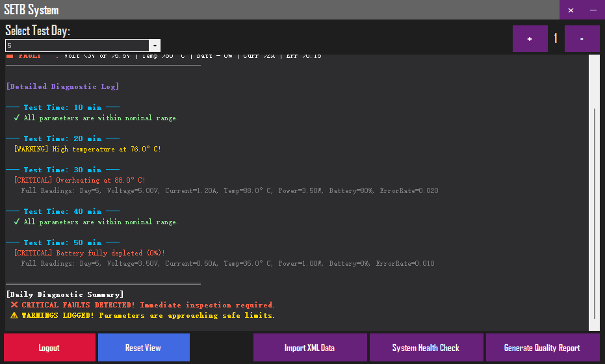Click the 'Test Time: 20 min' header
The image size is (605, 364).
(x=62, y=138)
